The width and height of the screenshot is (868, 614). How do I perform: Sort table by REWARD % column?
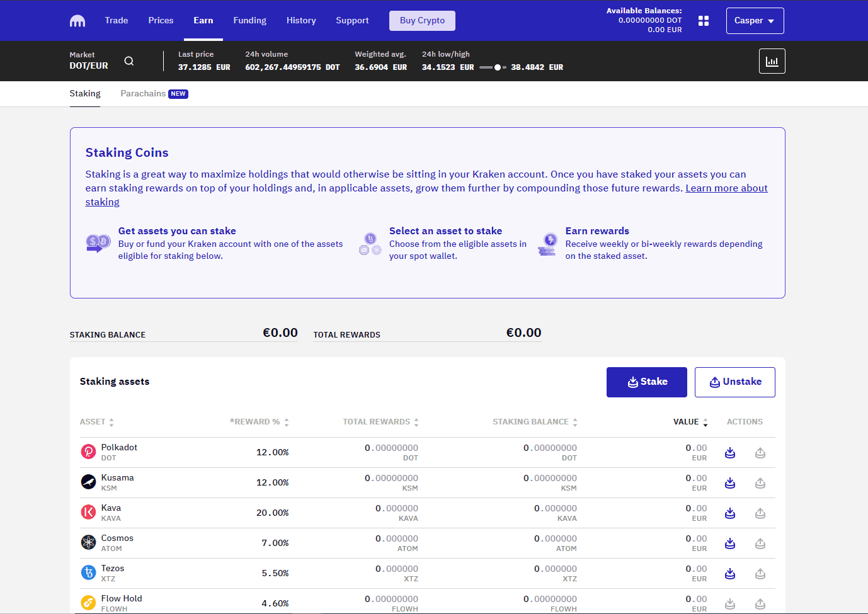click(x=260, y=422)
